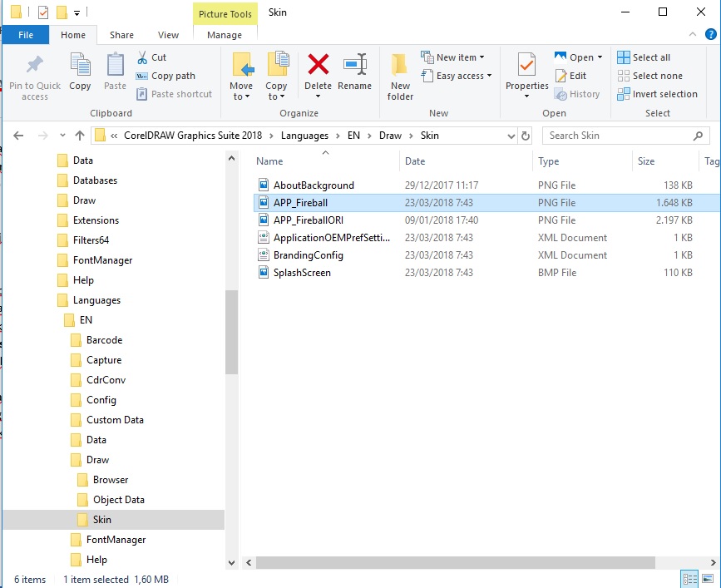Refresh the Skin folder view

point(525,136)
